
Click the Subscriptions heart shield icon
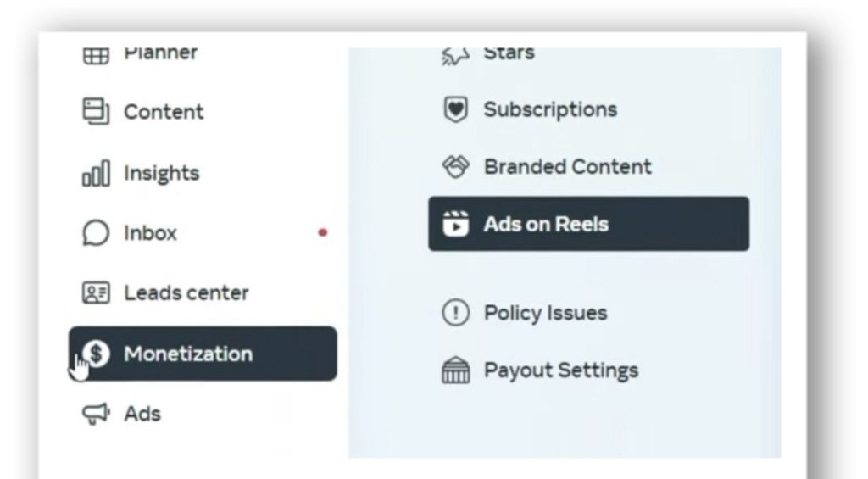point(455,110)
